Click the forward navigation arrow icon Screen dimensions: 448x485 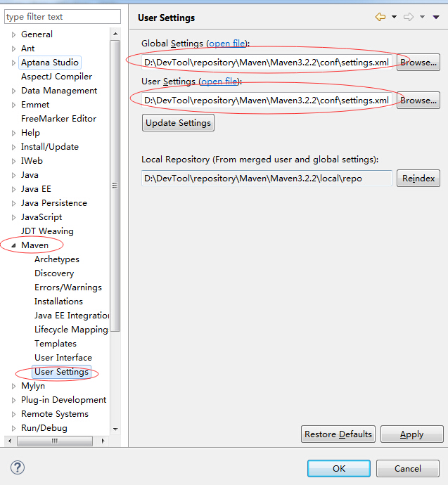pos(409,17)
